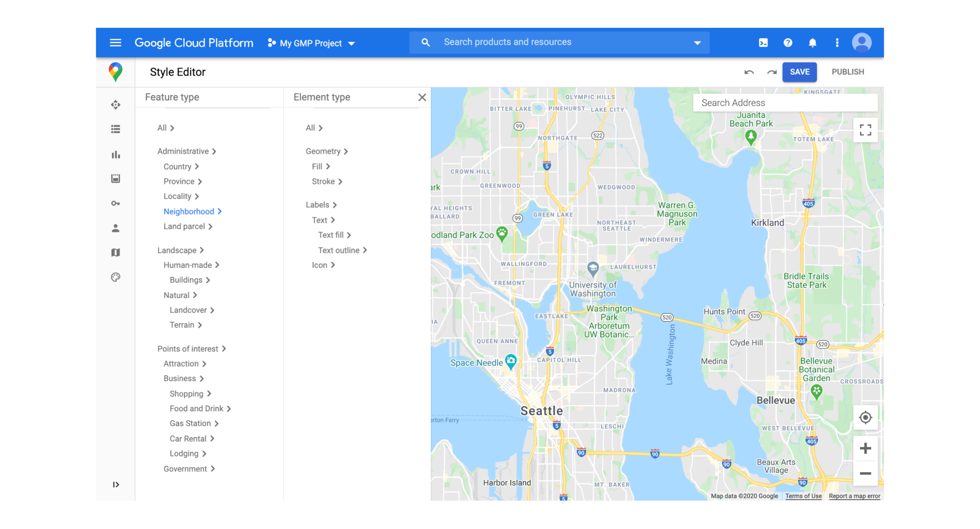
Task: Open the user account avatar
Action: pos(862,43)
